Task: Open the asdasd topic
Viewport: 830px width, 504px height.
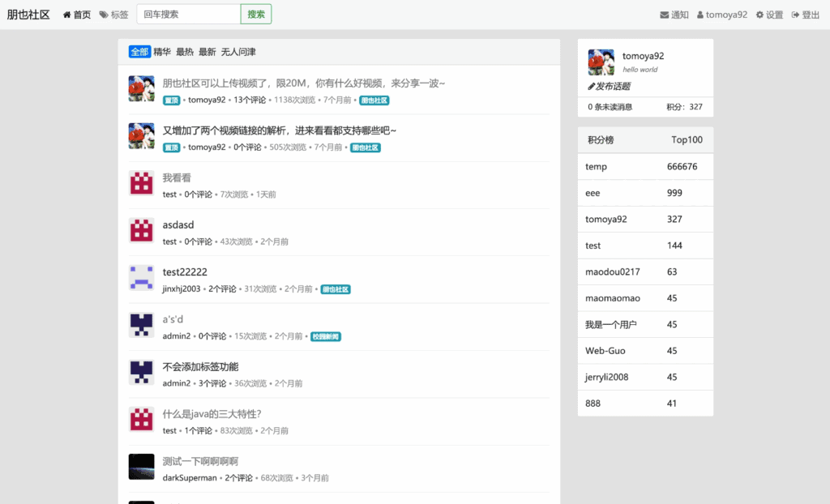Action: (x=178, y=225)
